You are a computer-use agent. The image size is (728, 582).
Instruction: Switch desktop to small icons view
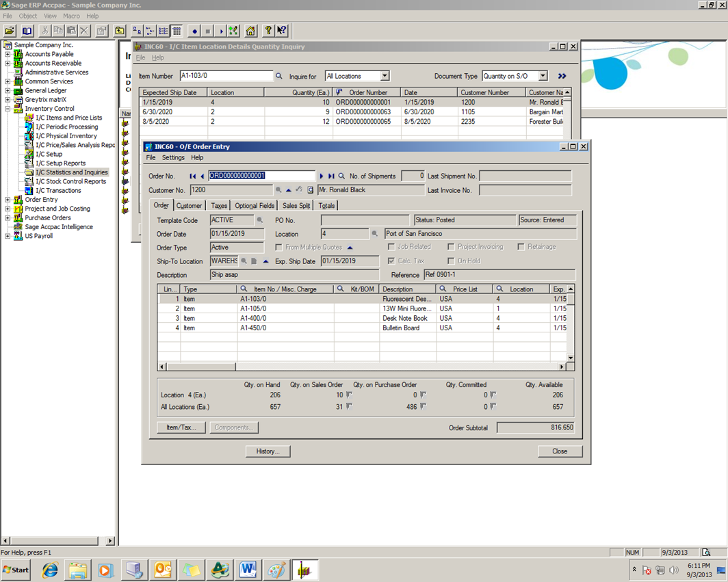click(150, 31)
